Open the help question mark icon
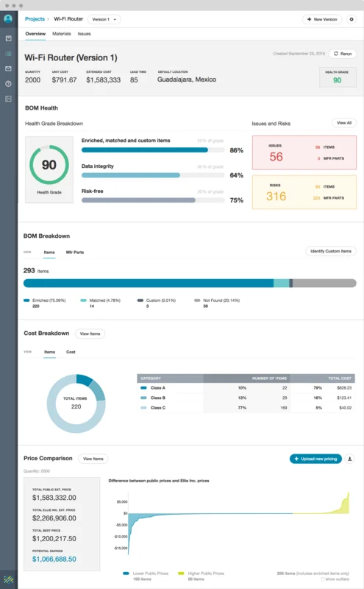This screenshot has width=364, height=589. point(8,84)
